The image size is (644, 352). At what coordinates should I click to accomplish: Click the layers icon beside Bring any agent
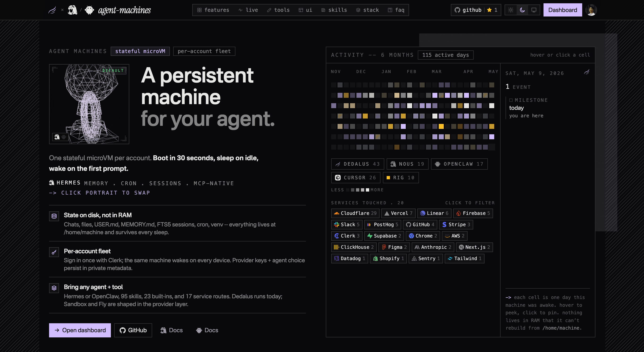click(x=54, y=288)
